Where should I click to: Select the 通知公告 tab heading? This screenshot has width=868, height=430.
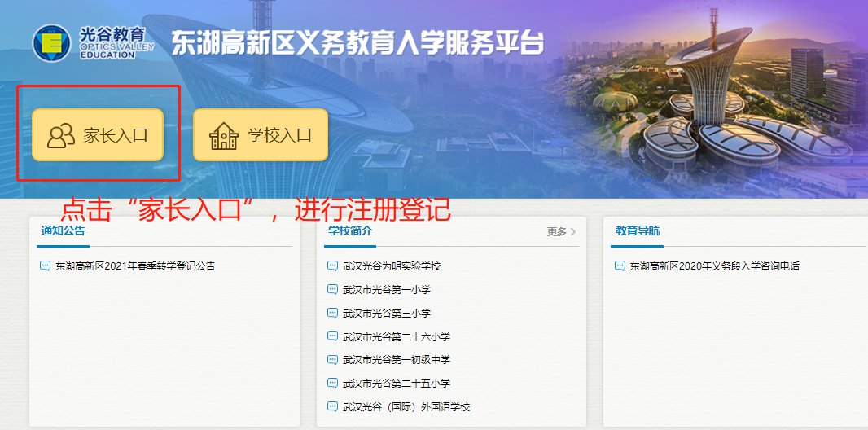coord(64,230)
